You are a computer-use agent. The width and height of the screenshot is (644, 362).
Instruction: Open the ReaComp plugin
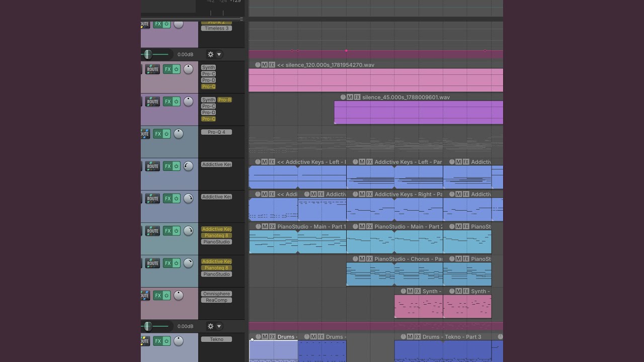click(x=216, y=300)
